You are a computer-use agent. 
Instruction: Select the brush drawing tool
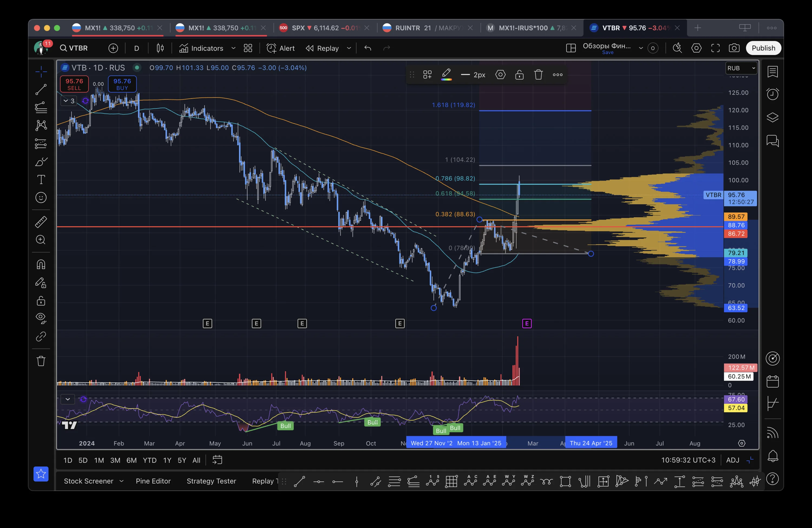pyautogui.click(x=41, y=162)
